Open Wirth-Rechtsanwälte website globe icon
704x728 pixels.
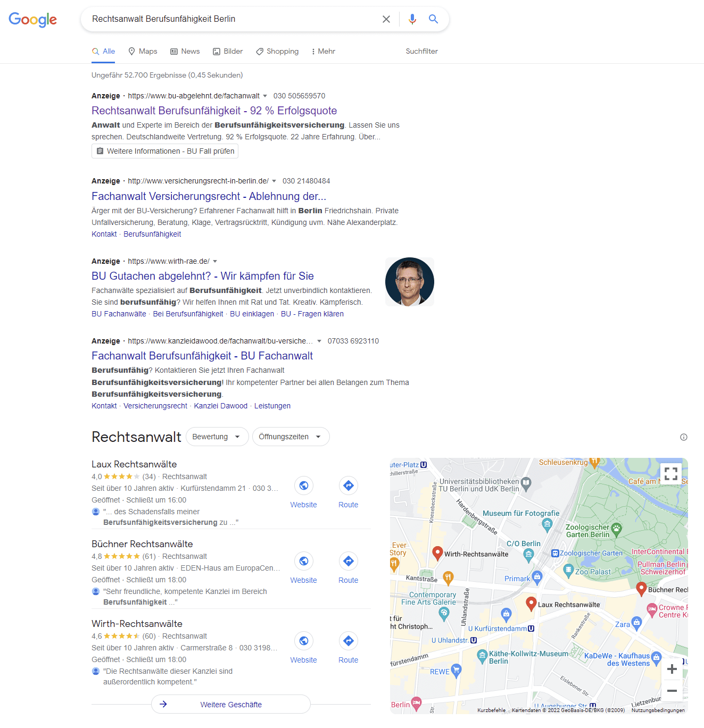[x=304, y=641]
